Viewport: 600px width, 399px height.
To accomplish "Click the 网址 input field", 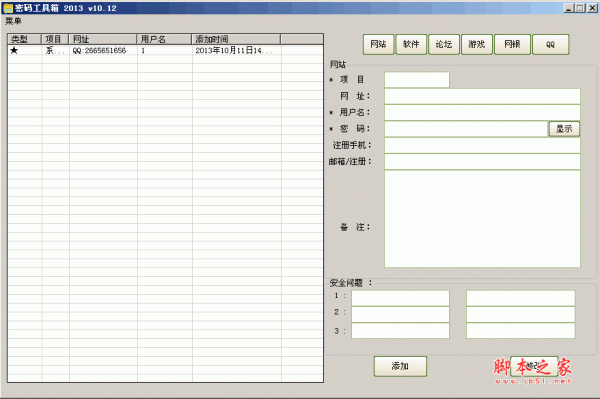I will [482, 96].
